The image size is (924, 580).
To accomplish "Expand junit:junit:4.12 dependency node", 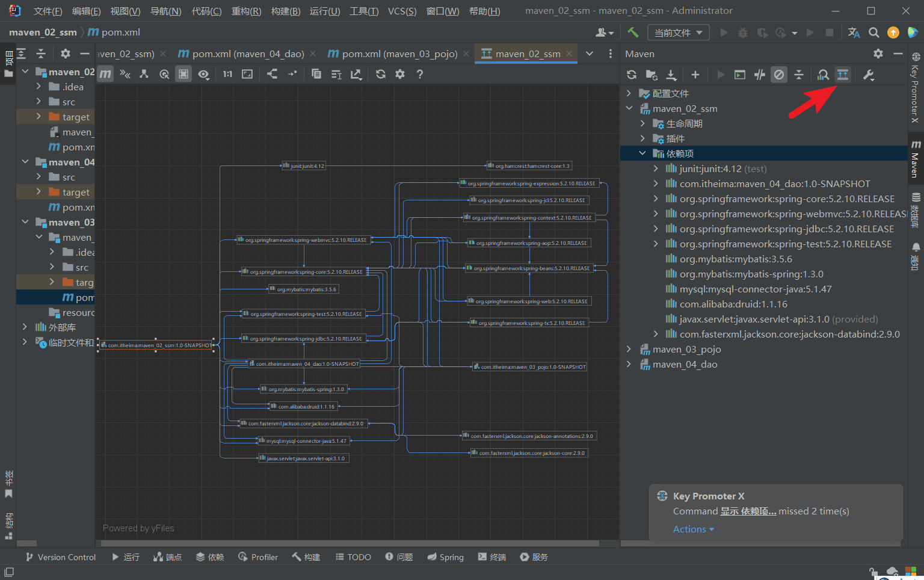I will tap(655, 168).
